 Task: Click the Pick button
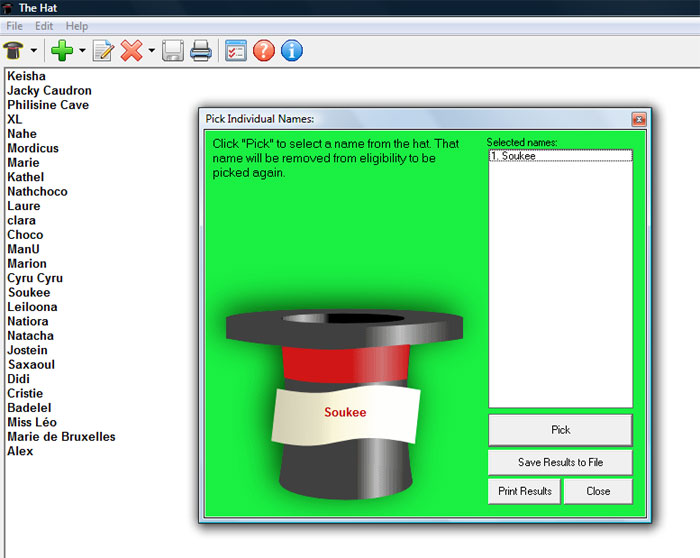click(x=560, y=430)
